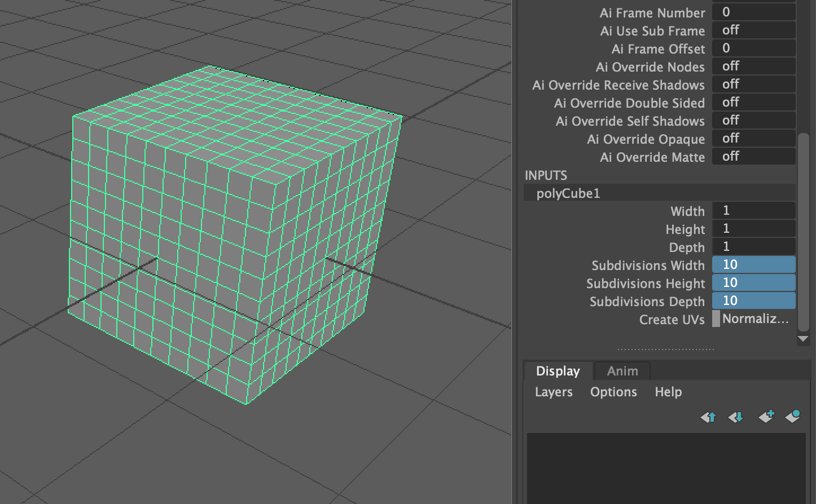Toggle Ai Use Sub Frame on

coord(753,30)
